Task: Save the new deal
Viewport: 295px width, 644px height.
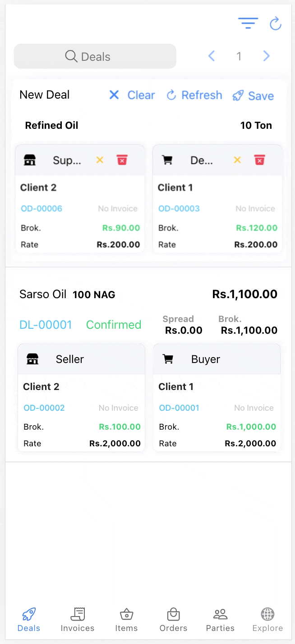Action: click(x=253, y=95)
